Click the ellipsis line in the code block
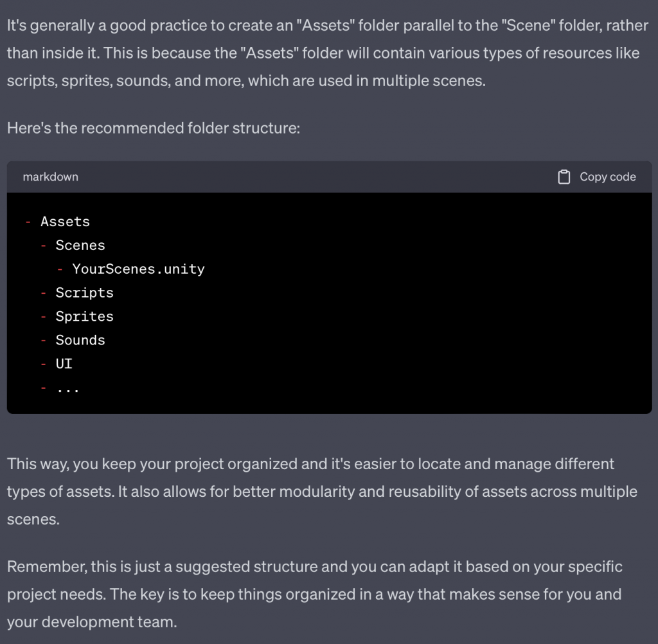The image size is (658, 644). click(67, 388)
